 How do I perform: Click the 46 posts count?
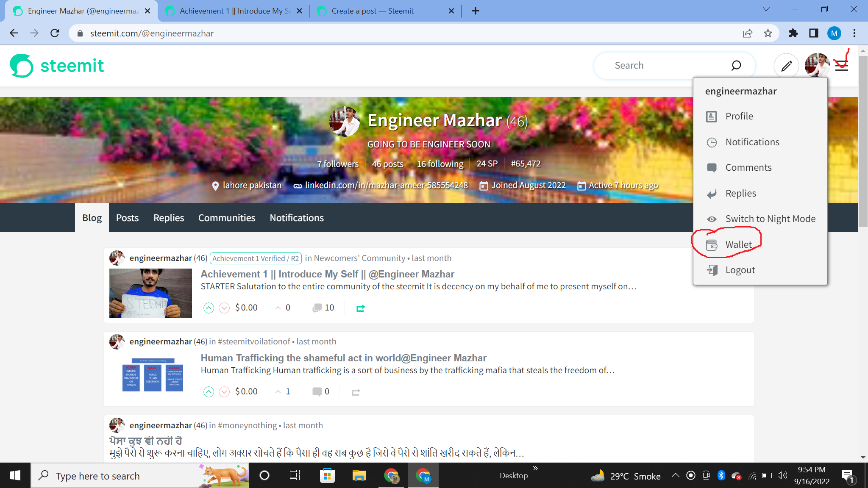click(x=387, y=164)
